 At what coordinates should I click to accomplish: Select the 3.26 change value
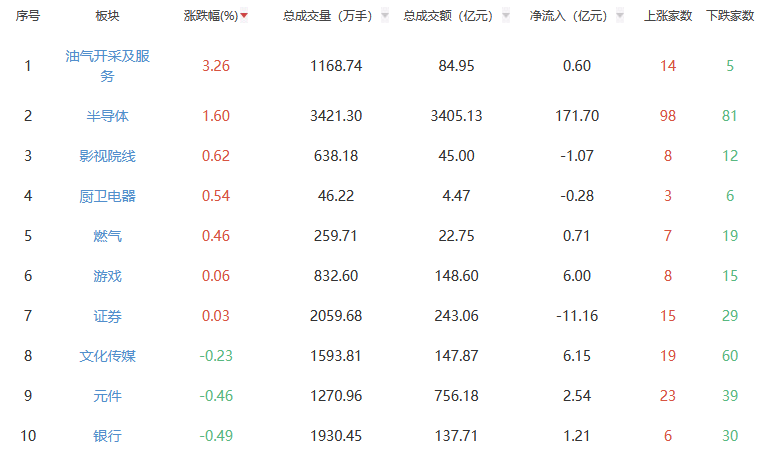(216, 66)
